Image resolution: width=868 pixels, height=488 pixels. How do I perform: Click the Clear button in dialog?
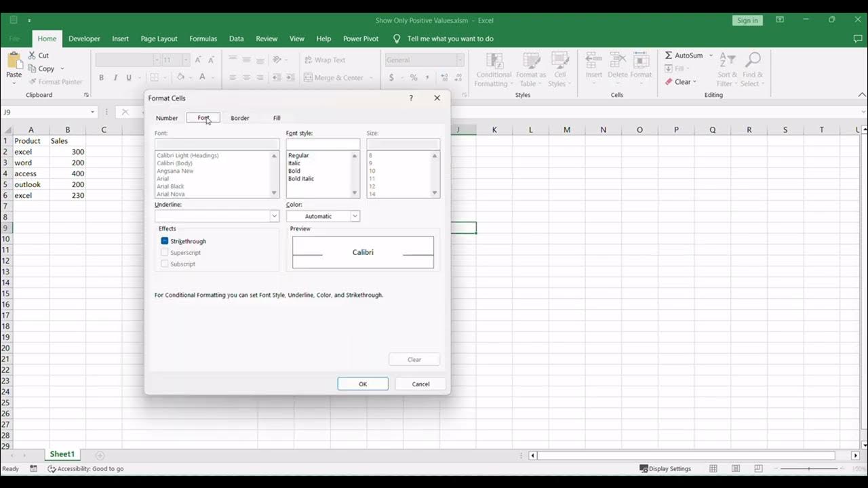pyautogui.click(x=414, y=359)
